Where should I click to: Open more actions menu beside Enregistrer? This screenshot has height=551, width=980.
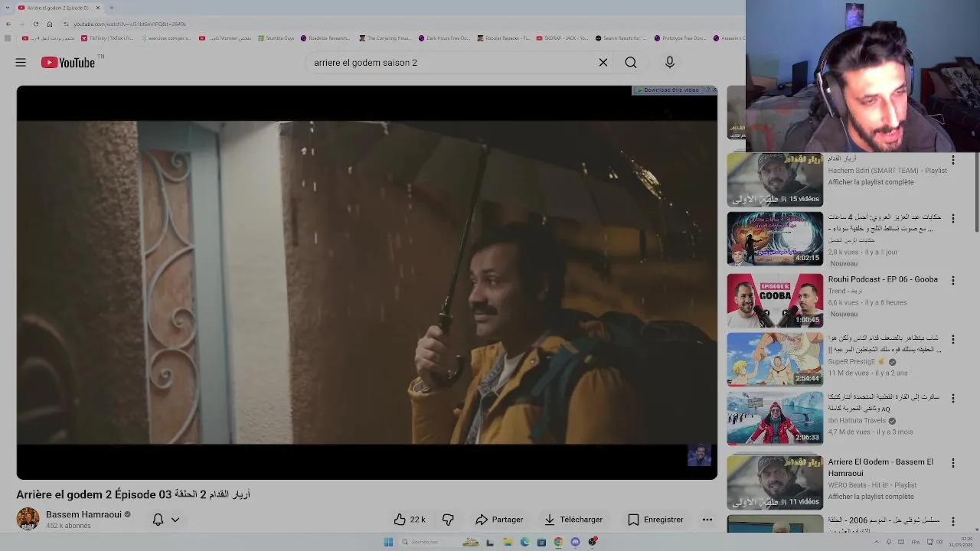(x=707, y=520)
